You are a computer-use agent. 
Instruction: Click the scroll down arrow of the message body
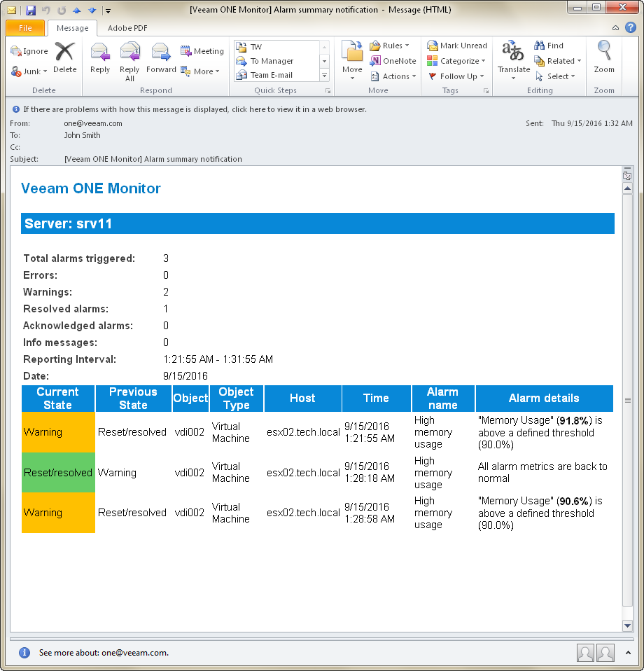click(627, 625)
